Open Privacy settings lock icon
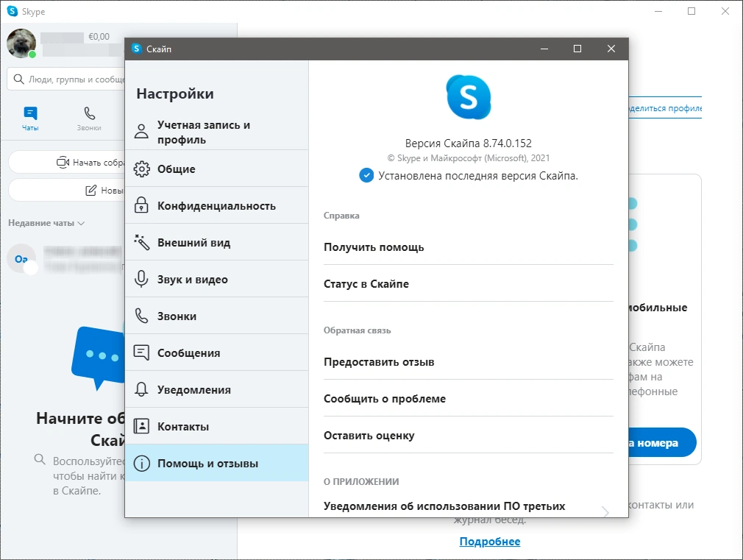The height and width of the screenshot is (560, 743). pyautogui.click(x=141, y=205)
